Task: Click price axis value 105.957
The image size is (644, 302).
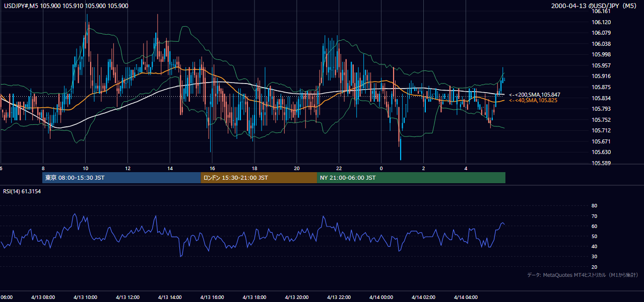Action: point(601,65)
